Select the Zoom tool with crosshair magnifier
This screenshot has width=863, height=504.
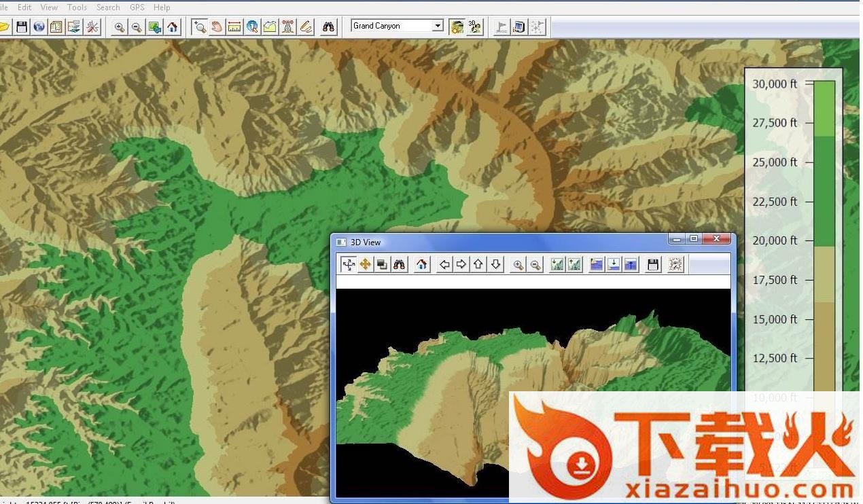200,26
